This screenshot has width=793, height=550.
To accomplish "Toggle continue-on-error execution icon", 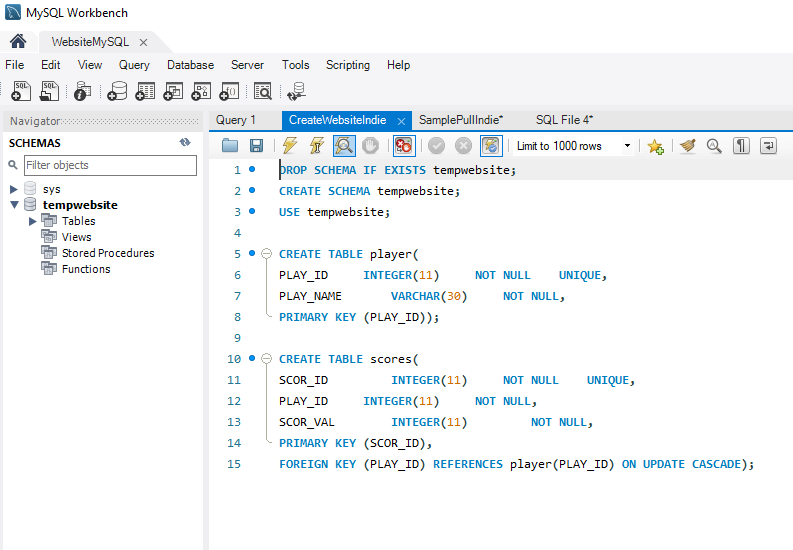I will coord(404,146).
